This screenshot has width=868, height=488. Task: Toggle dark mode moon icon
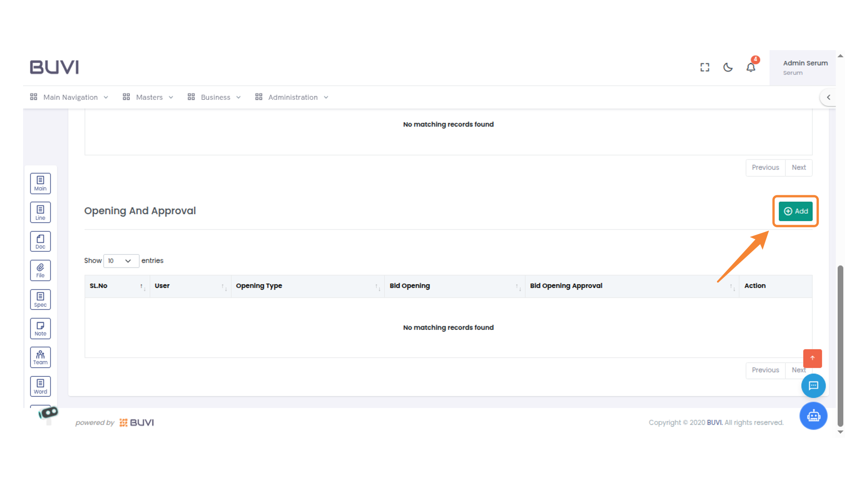pos(728,67)
